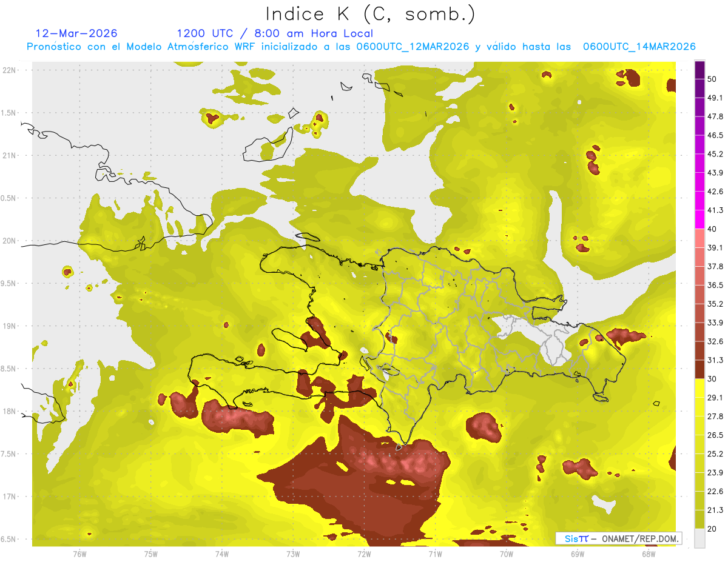This screenshot has width=728, height=562.
Task: Click the '27.8' color scale value
Action: 715,416
